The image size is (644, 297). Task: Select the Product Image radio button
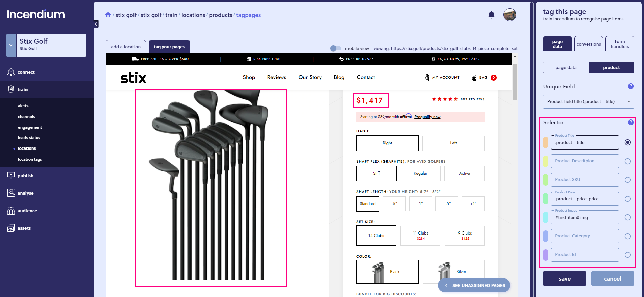(628, 217)
